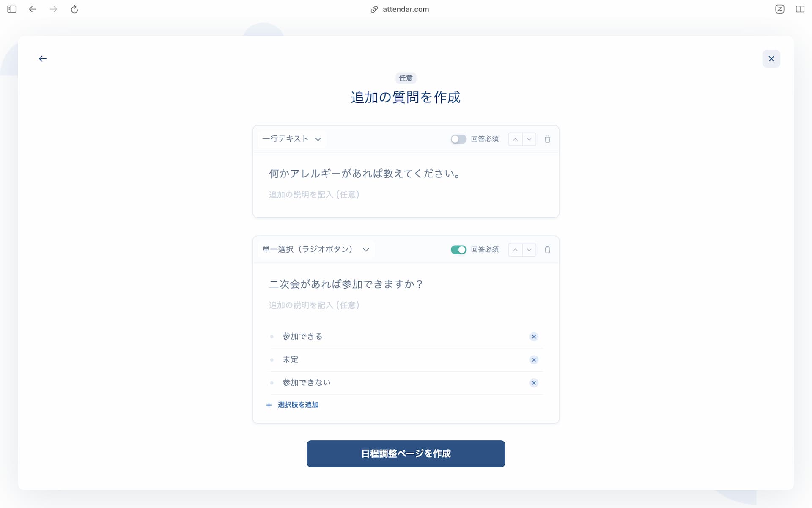Image resolution: width=812 pixels, height=508 pixels.
Task: Open the browser extension icon at top right
Action: (779, 9)
